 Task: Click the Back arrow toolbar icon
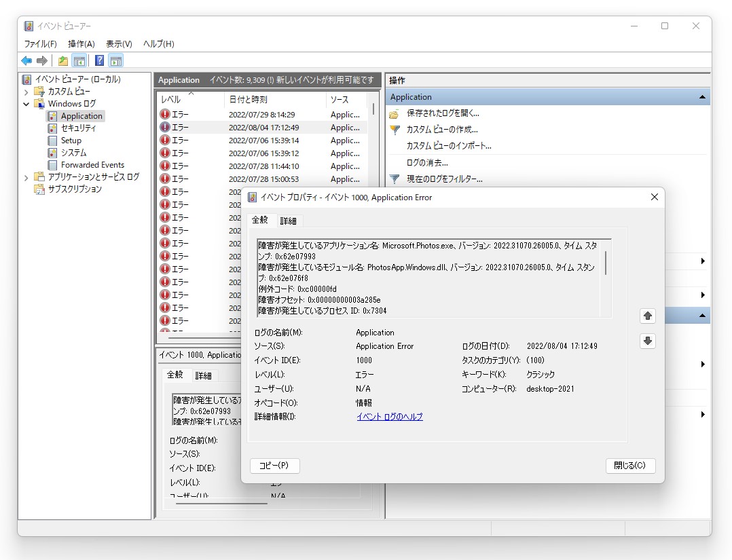pos(26,60)
